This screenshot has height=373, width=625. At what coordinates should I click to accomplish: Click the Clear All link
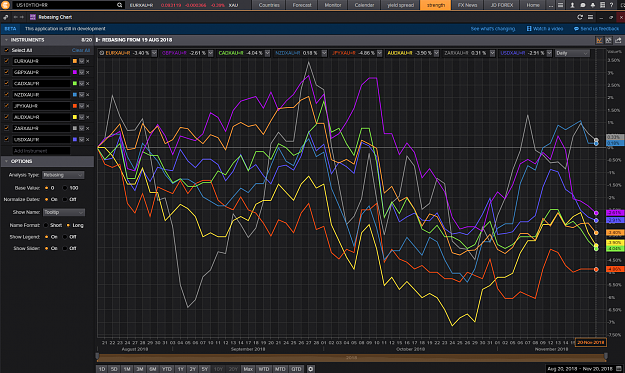pos(81,50)
